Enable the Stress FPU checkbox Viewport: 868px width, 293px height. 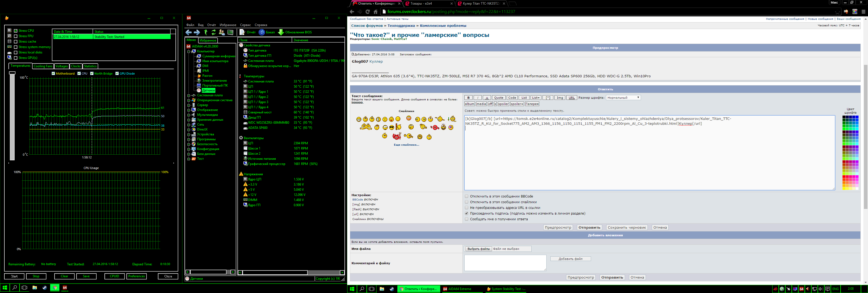click(x=15, y=36)
